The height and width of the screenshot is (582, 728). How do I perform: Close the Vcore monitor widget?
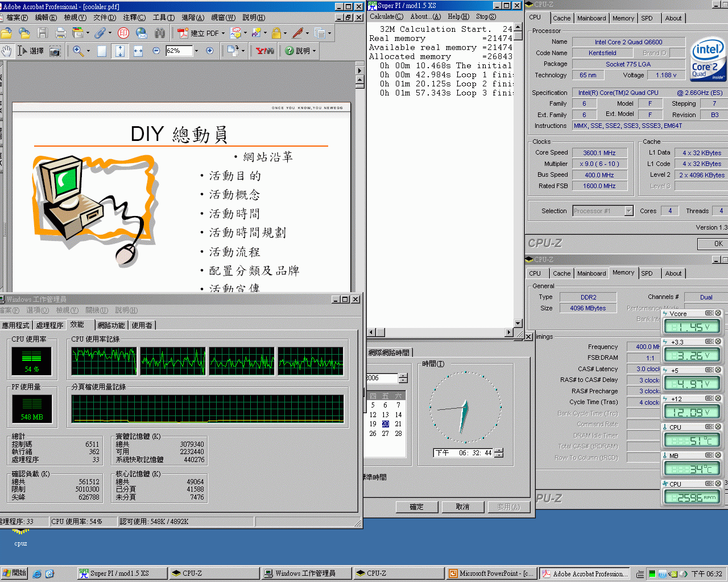(x=718, y=313)
